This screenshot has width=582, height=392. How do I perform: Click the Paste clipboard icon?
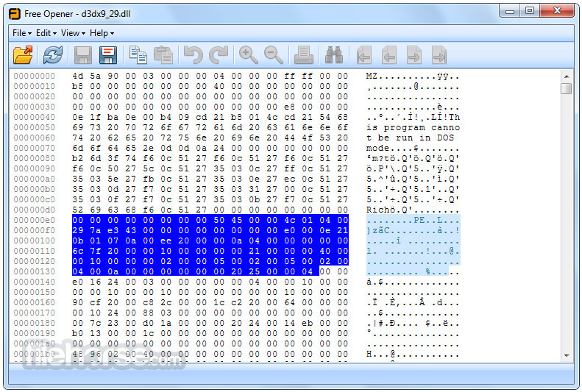(163, 55)
